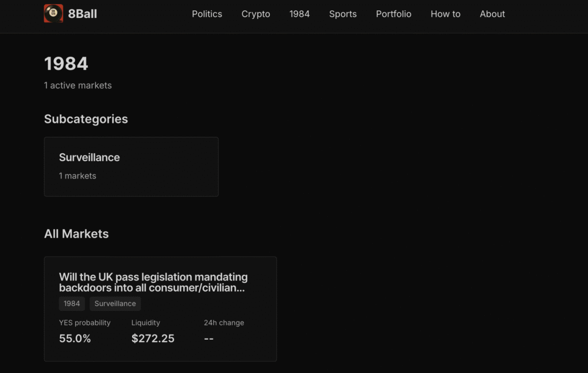Screen dimensions: 588x373
Task: Click the 8Ball logo icon
Action: [x=53, y=13]
